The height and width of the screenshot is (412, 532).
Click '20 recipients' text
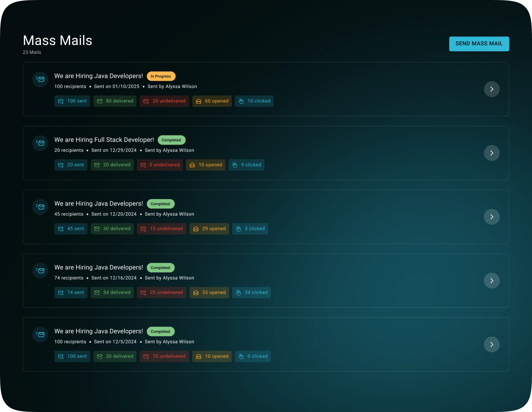pyautogui.click(x=69, y=150)
